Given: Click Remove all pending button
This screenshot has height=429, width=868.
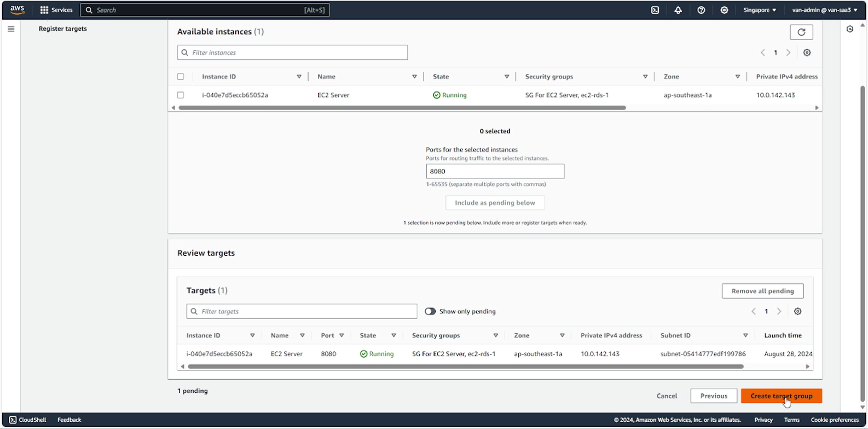Looking at the screenshot, I should coord(762,291).
